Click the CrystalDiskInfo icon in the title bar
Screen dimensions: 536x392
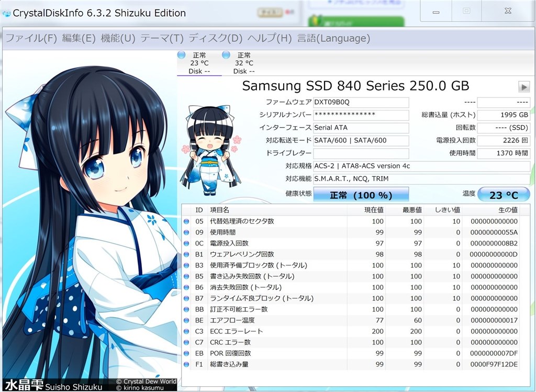7,13
